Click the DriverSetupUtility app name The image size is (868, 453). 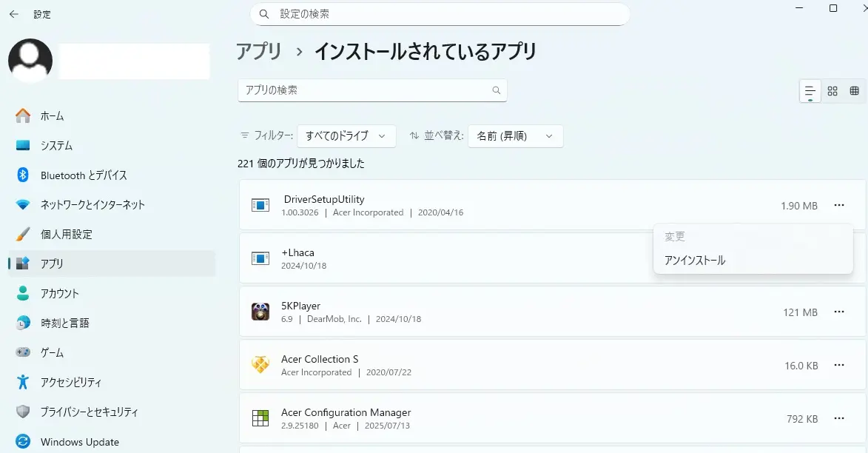click(x=324, y=199)
